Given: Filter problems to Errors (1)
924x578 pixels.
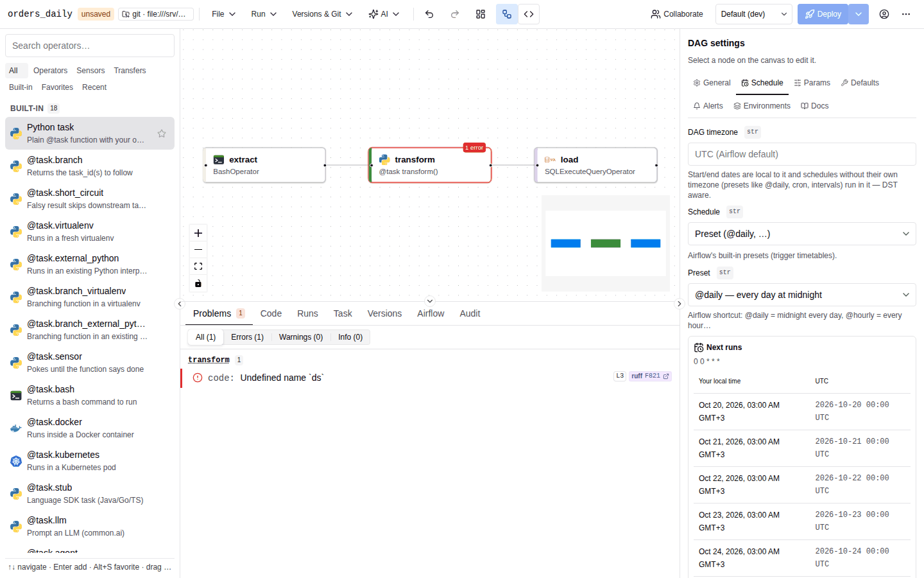Looking at the screenshot, I should click(x=247, y=337).
